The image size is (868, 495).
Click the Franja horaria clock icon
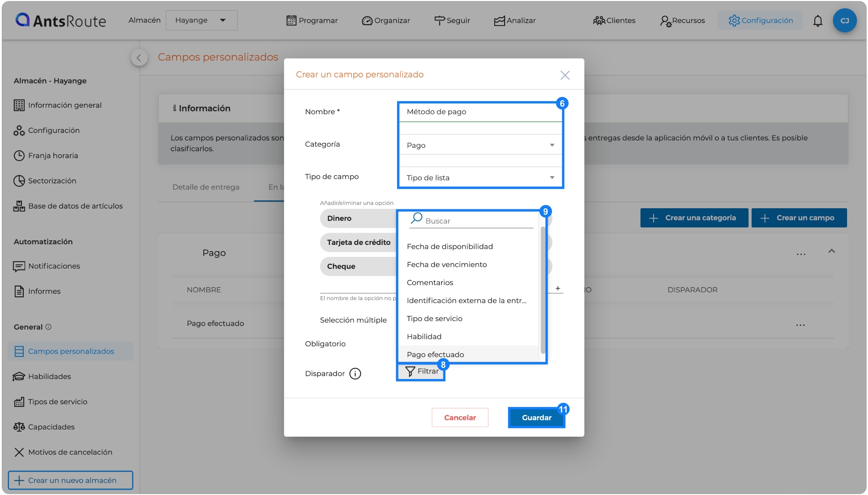pos(19,156)
